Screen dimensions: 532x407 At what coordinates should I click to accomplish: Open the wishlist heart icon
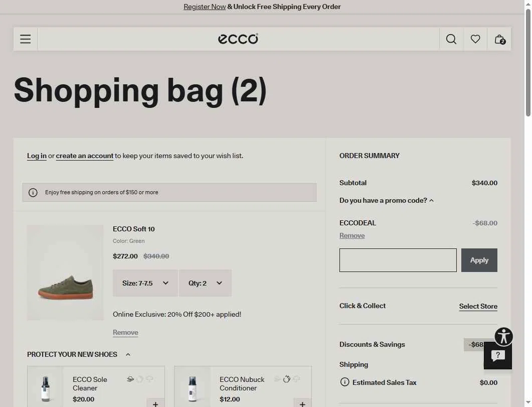click(x=475, y=39)
